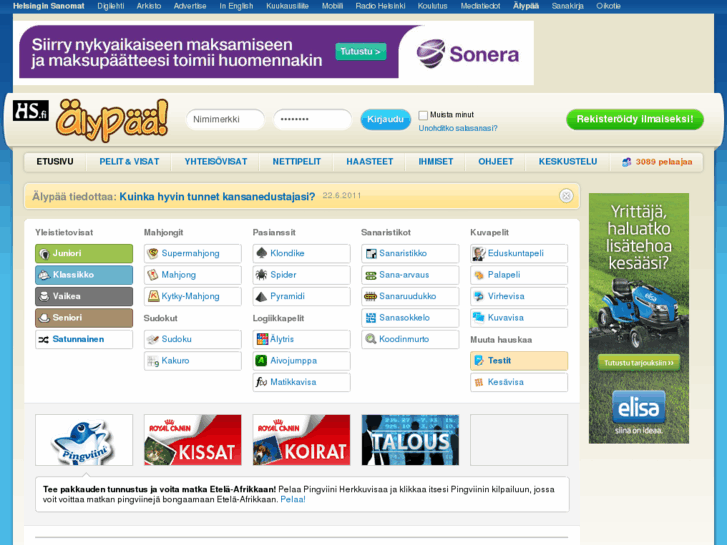Open Kuinka hyvin tunnet kansanedustajasi? link
The image size is (727, 545).
pyautogui.click(x=217, y=197)
